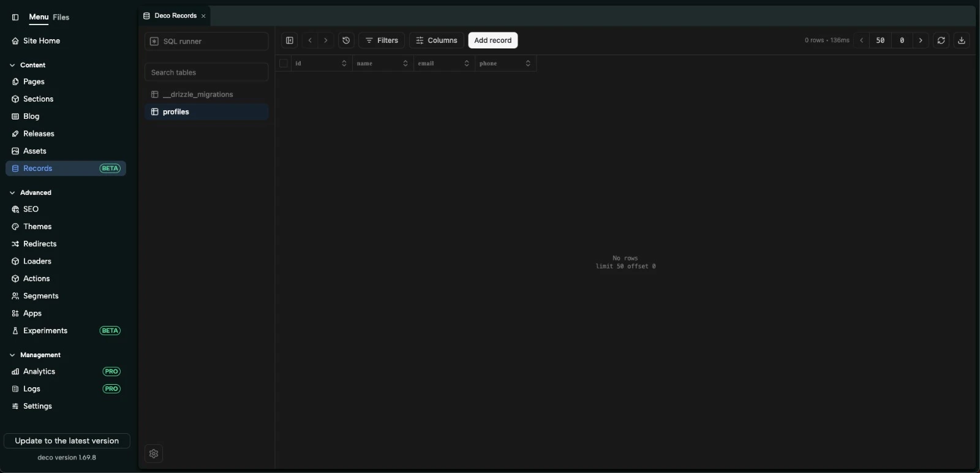Open the SQL runner
This screenshot has width=980, height=473.
point(206,41)
